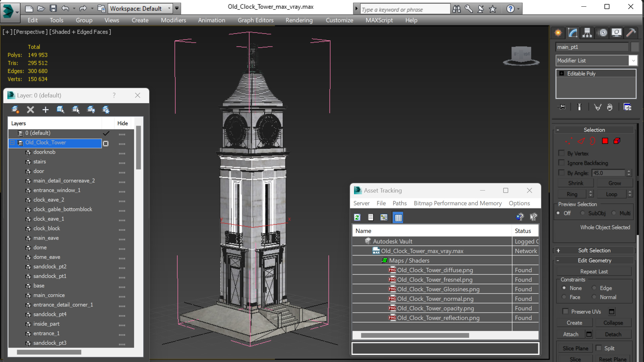Select SubObj preview selection radio
This screenshot has width=644, height=362.
pos(583,213)
